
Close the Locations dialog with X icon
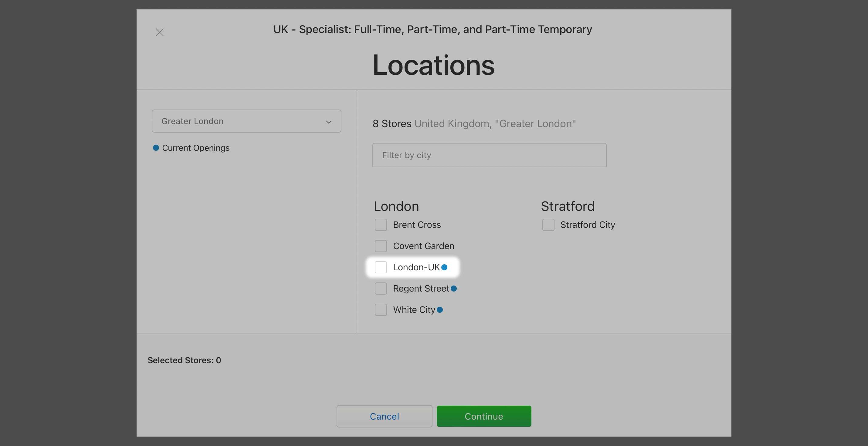(x=159, y=32)
